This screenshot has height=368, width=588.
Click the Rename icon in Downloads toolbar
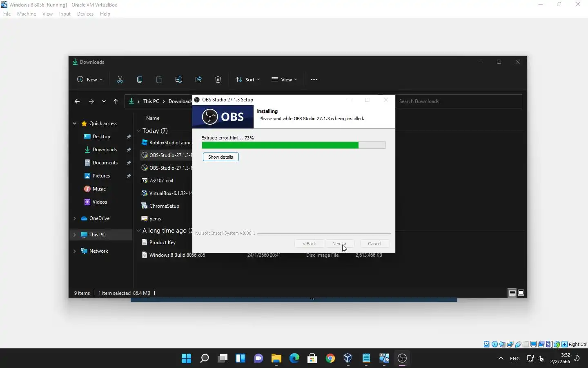179,80
